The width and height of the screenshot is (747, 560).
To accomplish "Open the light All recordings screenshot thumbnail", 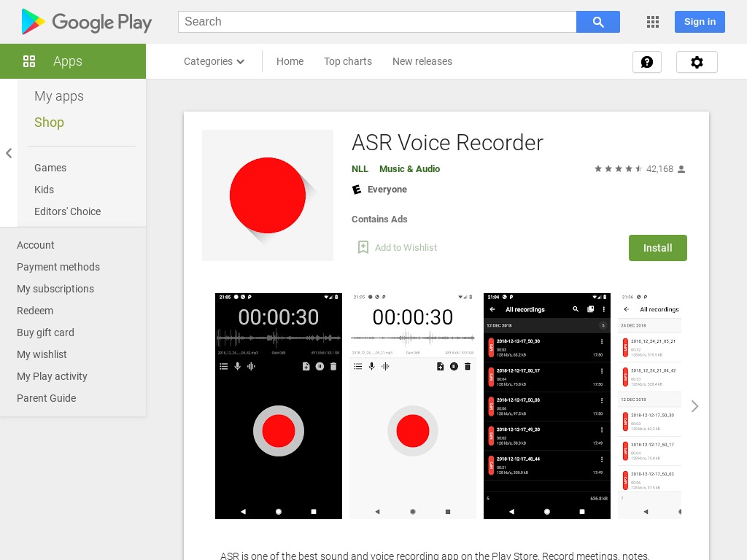I will [649, 406].
